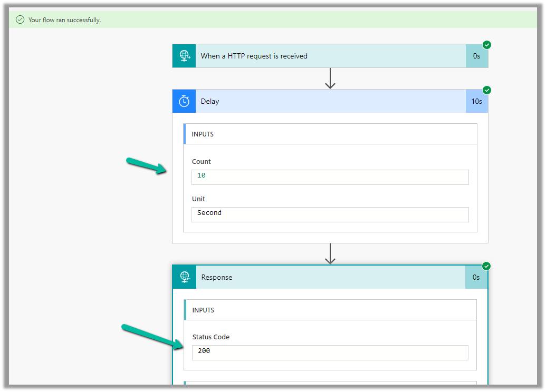Click the connector arrow between trigger and Delay
The image size is (546, 392).
click(330, 79)
